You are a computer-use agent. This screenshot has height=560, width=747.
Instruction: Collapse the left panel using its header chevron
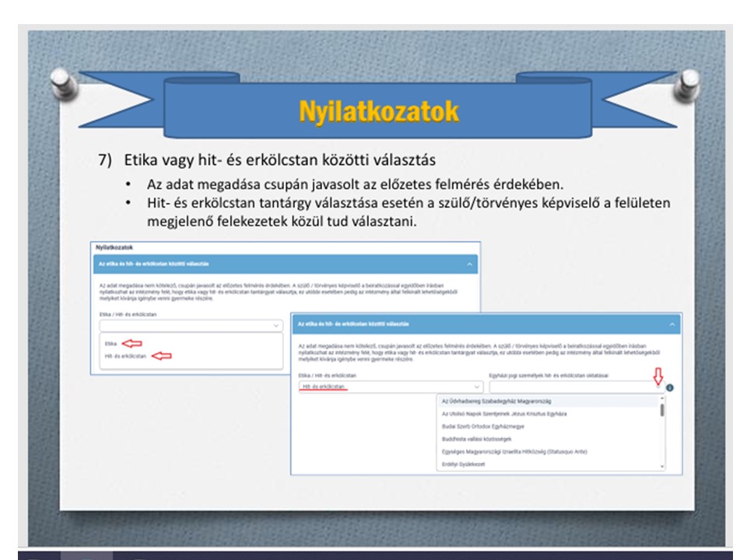469,264
